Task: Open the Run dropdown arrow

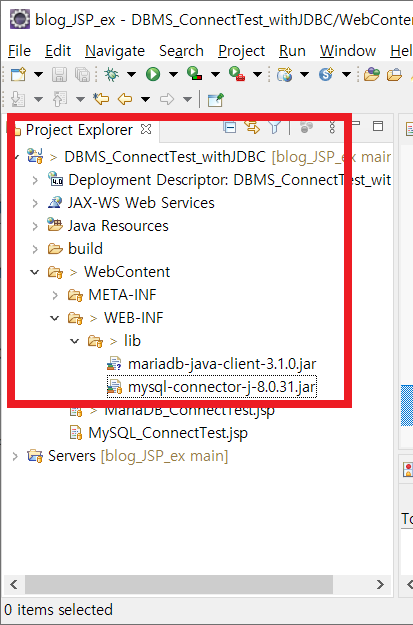Action: click(x=173, y=74)
